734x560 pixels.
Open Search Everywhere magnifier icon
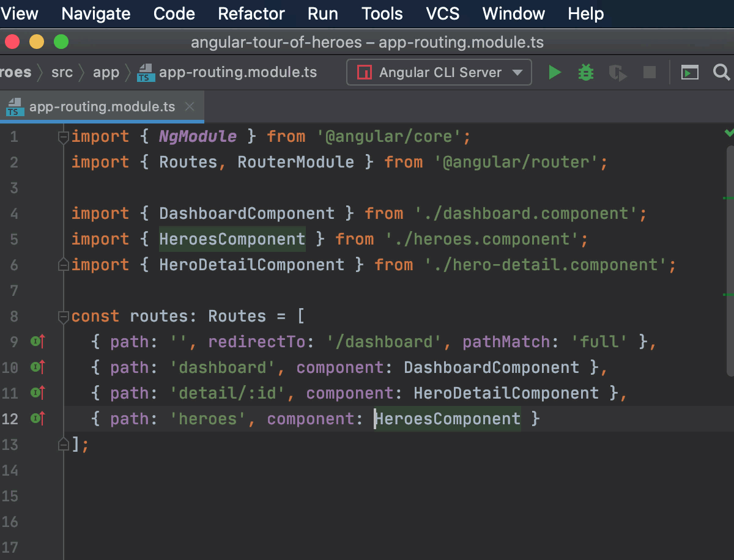(722, 73)
